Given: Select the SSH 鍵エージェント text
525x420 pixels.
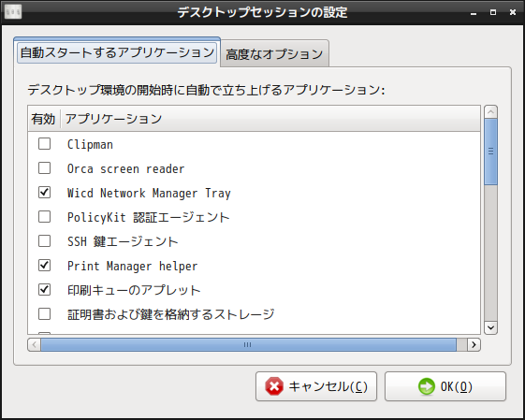Looking at the screenshot, I should click(123, 241).
